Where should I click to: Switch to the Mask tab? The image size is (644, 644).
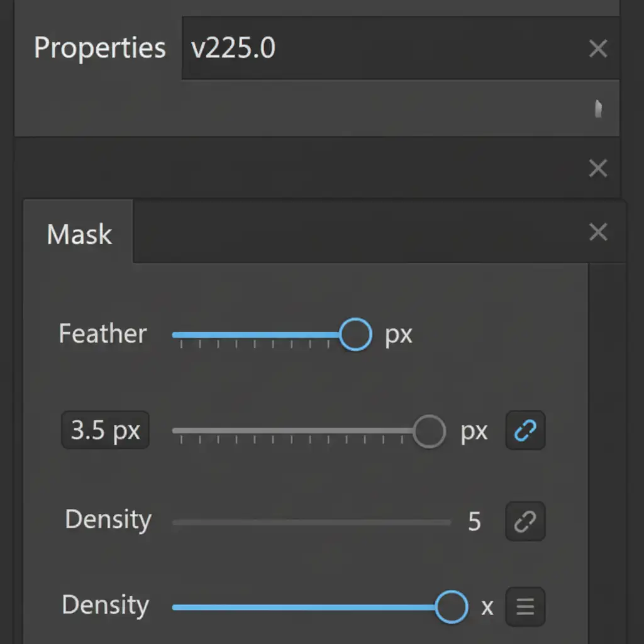tap(79, 235)
